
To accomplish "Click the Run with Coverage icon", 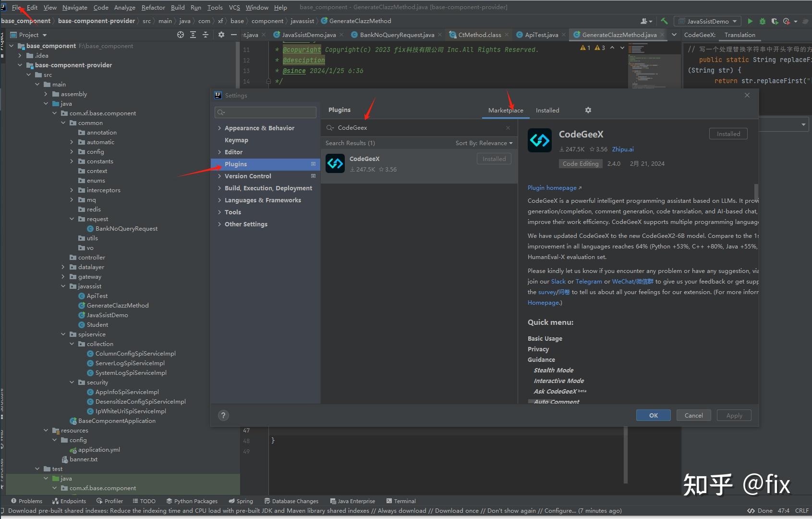I will click(775, 21).
